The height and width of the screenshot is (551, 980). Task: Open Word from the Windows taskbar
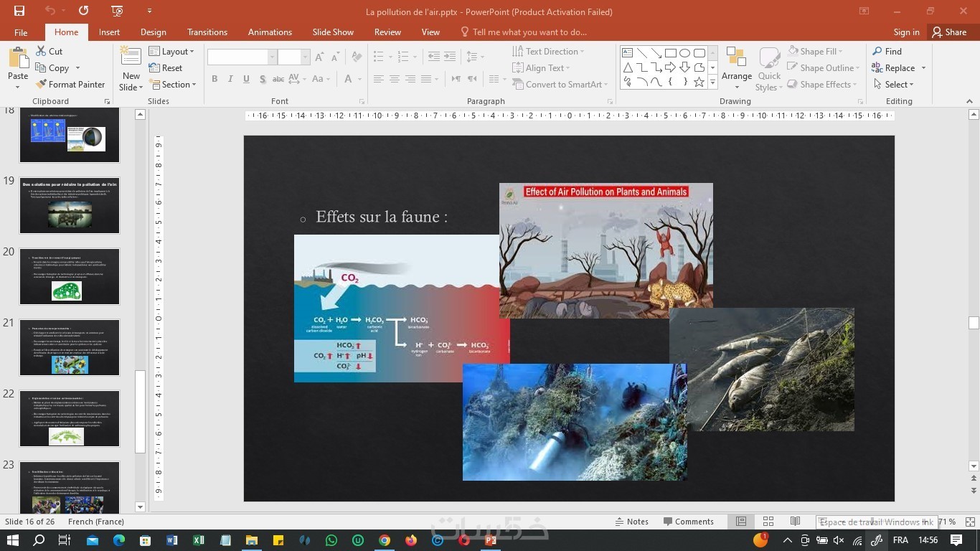point(172,540)
